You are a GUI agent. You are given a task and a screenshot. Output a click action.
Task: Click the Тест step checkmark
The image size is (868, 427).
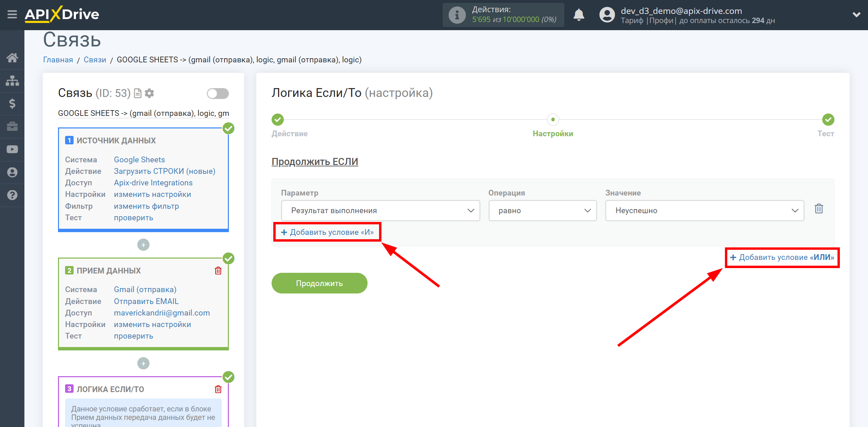coord(828,120)
